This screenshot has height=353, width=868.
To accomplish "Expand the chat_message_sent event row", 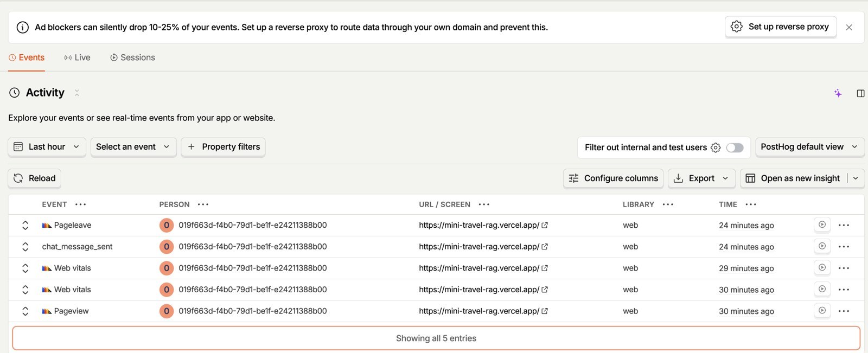I will pos(25,247).
